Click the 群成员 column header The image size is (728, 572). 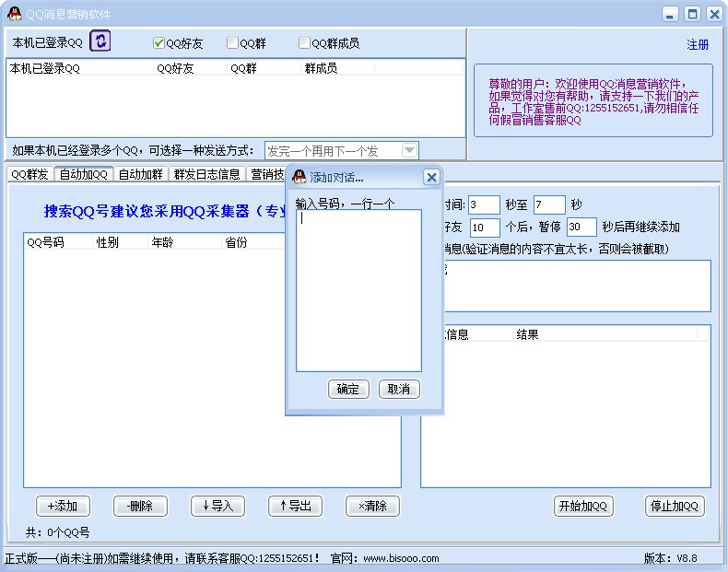tap(338, 68)
